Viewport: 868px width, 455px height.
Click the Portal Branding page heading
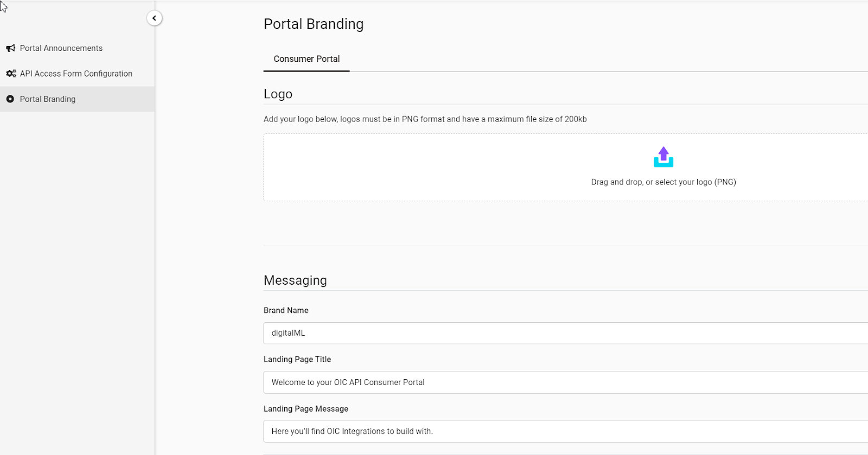click(x=314, y=24)
